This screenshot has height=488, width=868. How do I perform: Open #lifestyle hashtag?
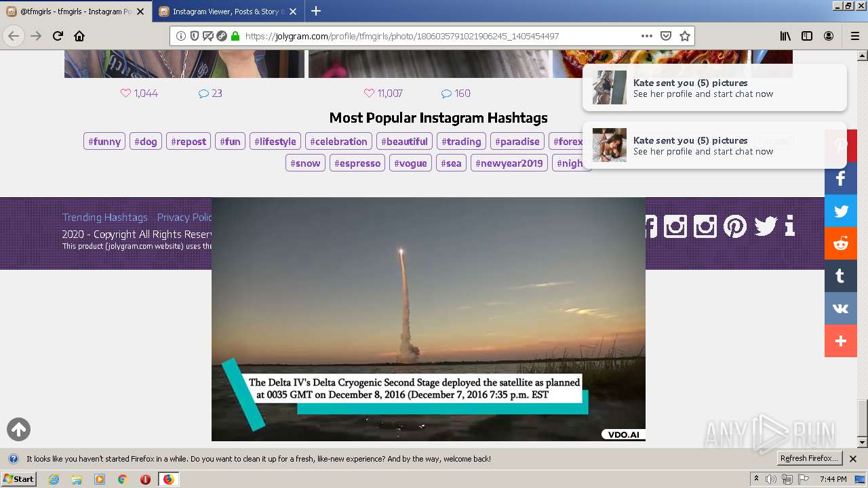[x=275, y=142]
